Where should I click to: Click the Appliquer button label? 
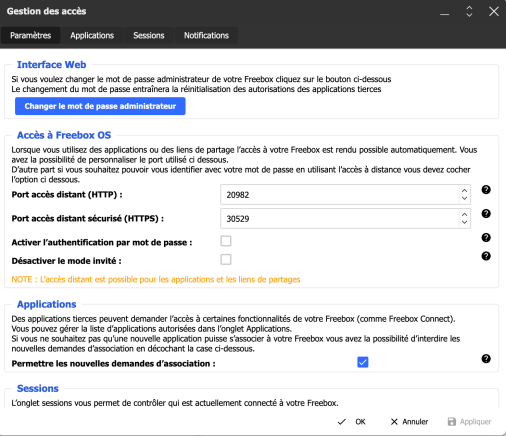[475, 422]
